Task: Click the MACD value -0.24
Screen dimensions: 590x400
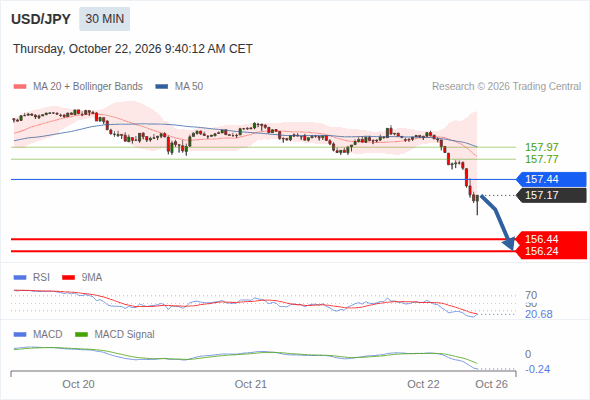Action: tap(537, 369)
